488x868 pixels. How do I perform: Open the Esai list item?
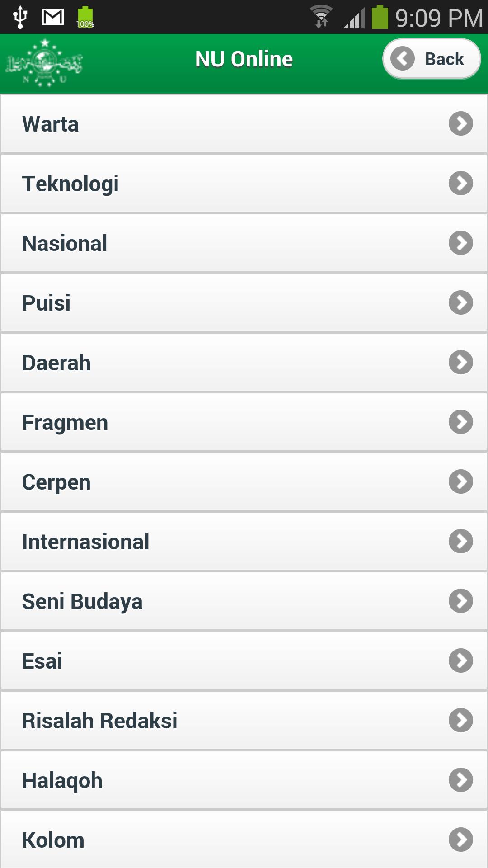[x=244, y=661]
